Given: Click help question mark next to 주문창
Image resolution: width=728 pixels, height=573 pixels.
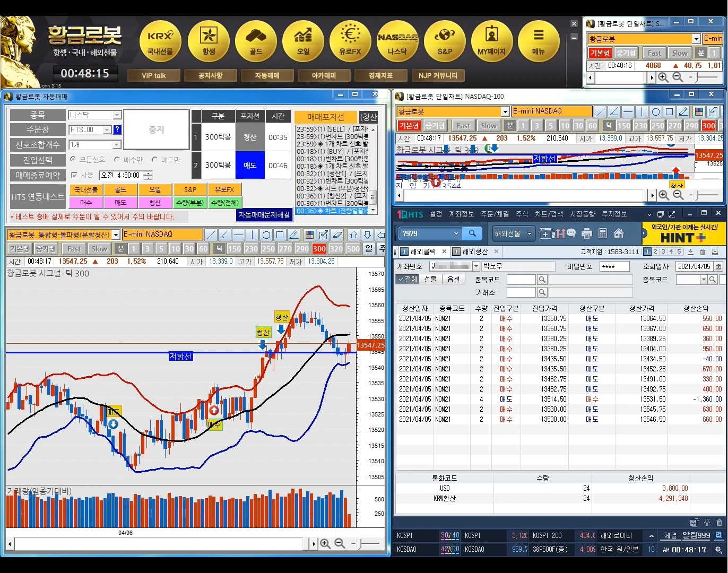Looking at the screenshot, I should pos(117,129).
